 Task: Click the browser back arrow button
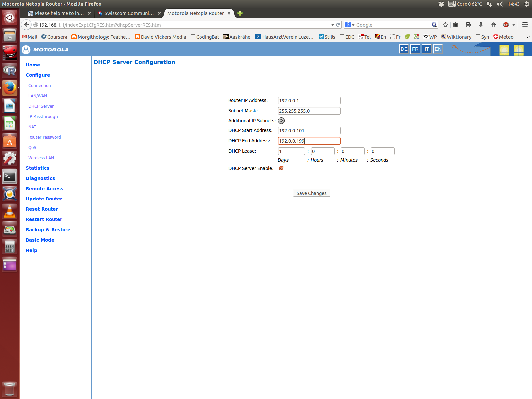click(26, 25)
